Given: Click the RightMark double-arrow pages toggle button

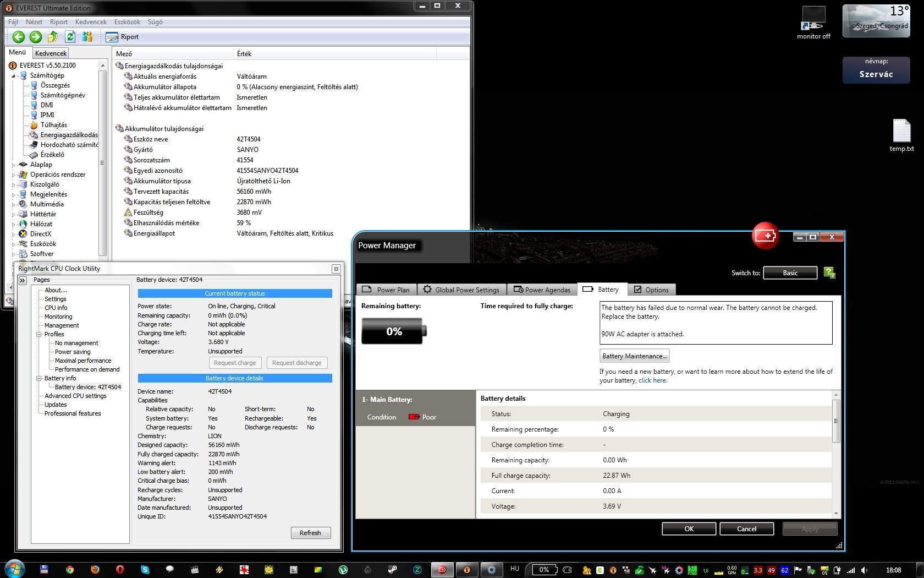Looking at the screenshot, I should coord(23,280).
